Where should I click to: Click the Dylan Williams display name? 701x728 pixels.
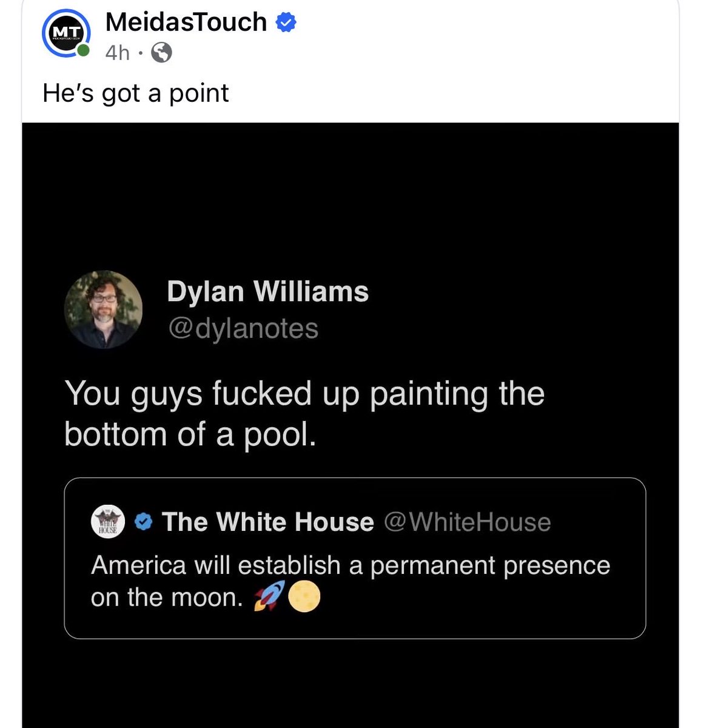point(267,291)
